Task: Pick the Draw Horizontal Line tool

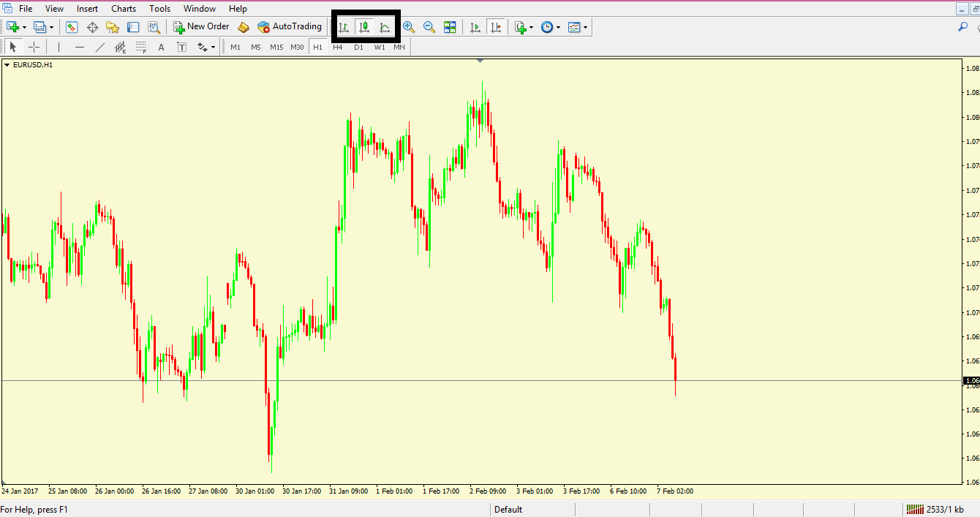Action: [80, 46]
